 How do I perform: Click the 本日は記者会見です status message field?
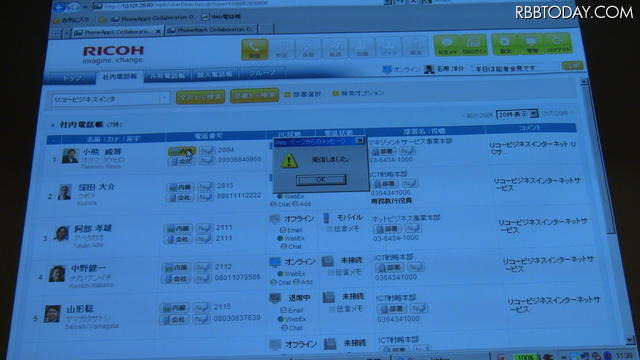tap(516, 68)
